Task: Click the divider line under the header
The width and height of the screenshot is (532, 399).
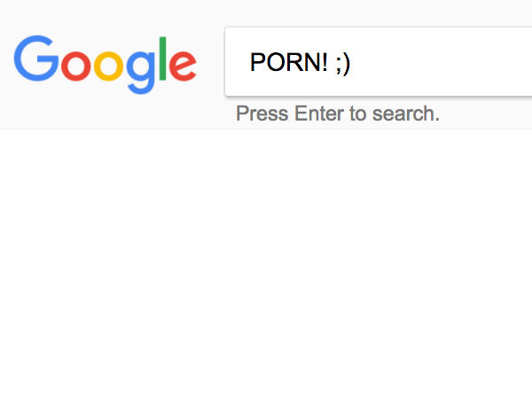Action: 266,129
